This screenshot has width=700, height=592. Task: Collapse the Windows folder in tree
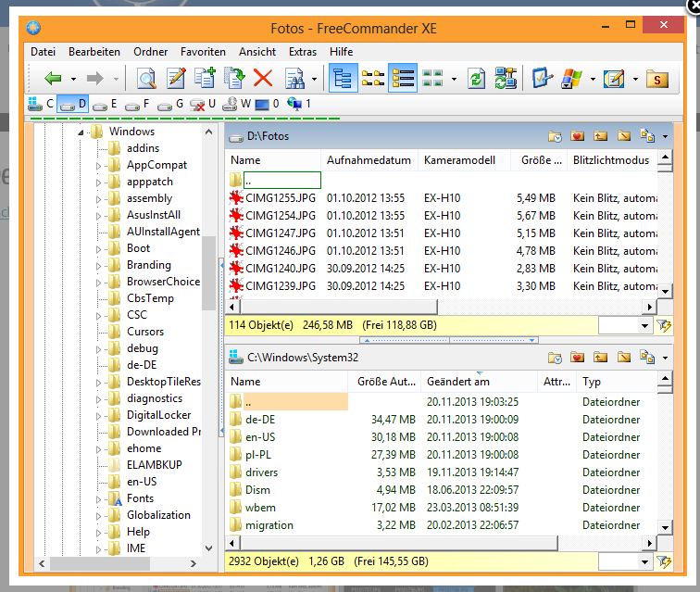point(81,132)
